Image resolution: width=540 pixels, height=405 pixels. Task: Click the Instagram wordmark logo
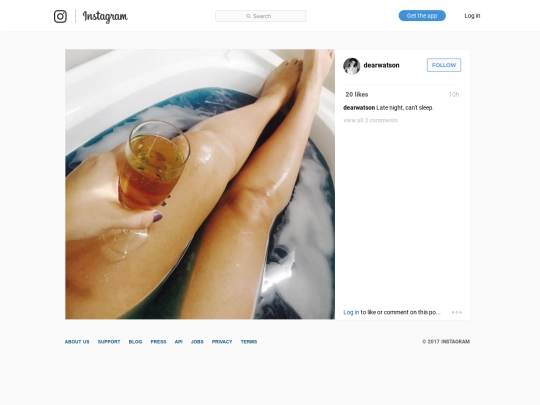(105, 17)
